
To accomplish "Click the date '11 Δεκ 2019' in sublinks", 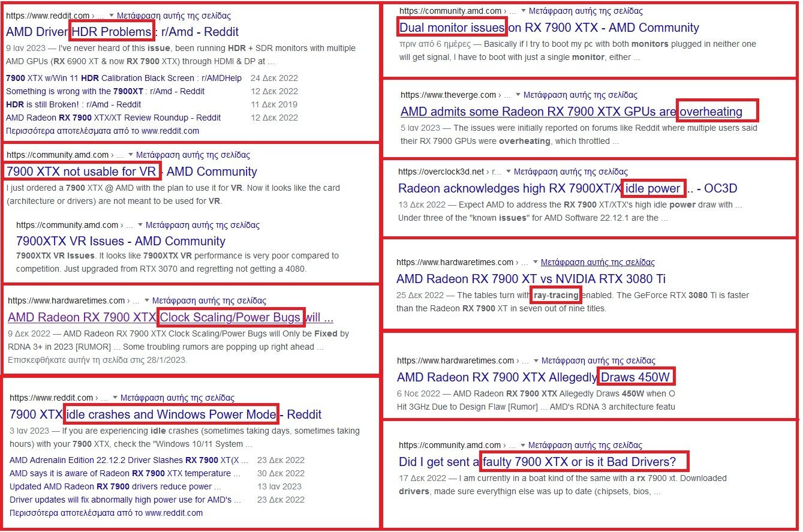I will click(x=274, y=104).
